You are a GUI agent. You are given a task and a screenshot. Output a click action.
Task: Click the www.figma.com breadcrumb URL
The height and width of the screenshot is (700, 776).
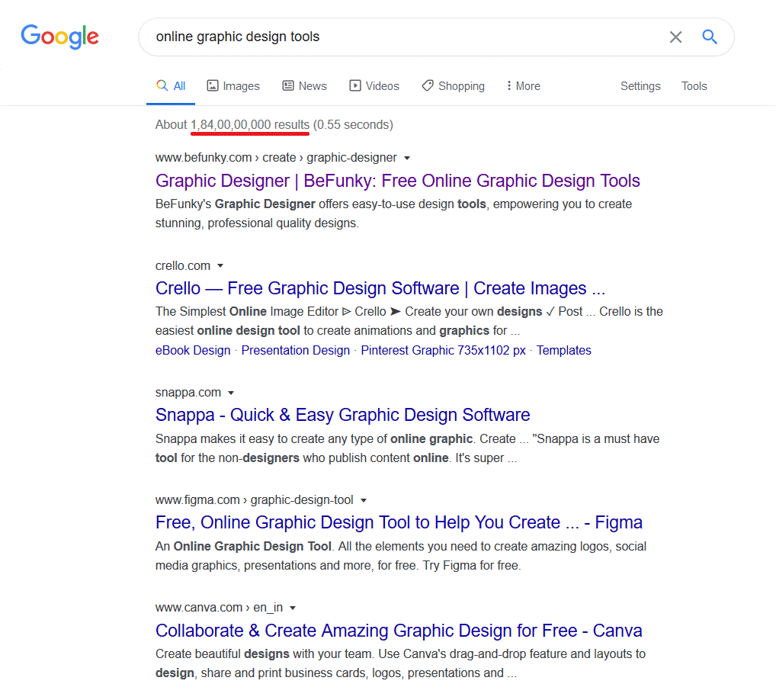255,500
